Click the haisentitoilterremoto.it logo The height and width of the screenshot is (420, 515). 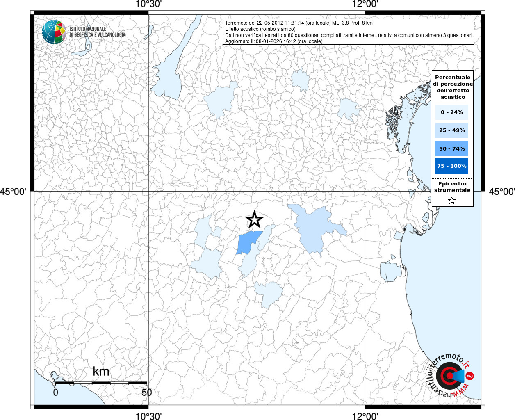451,376
